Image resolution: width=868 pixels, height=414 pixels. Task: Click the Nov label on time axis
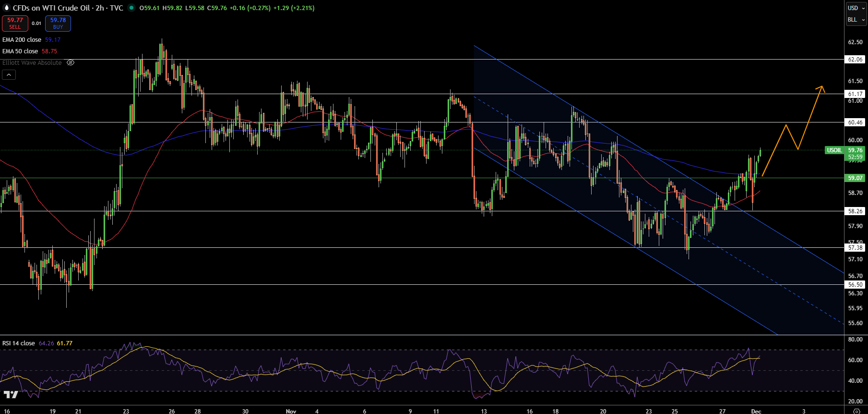(x=291, y=411)
